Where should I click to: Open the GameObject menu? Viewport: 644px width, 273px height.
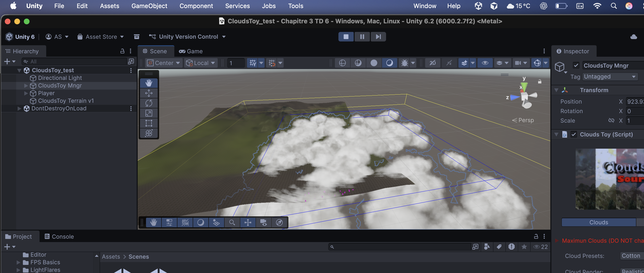[149, 6]
